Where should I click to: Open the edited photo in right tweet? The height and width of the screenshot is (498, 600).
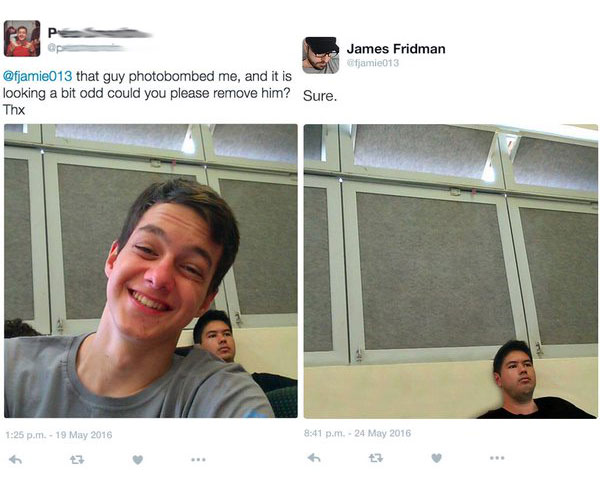(x=451, y=271)
